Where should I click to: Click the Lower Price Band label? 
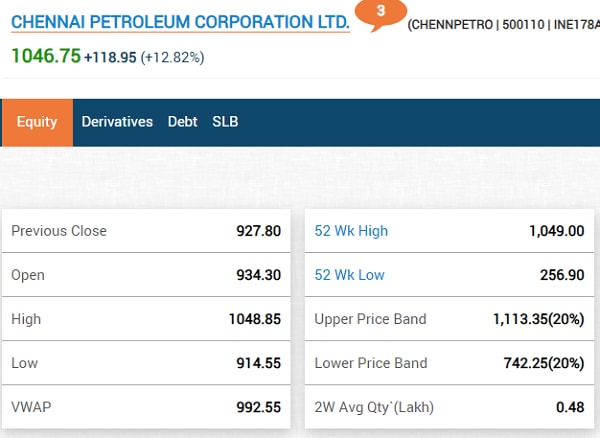click(x=370, y=363)
